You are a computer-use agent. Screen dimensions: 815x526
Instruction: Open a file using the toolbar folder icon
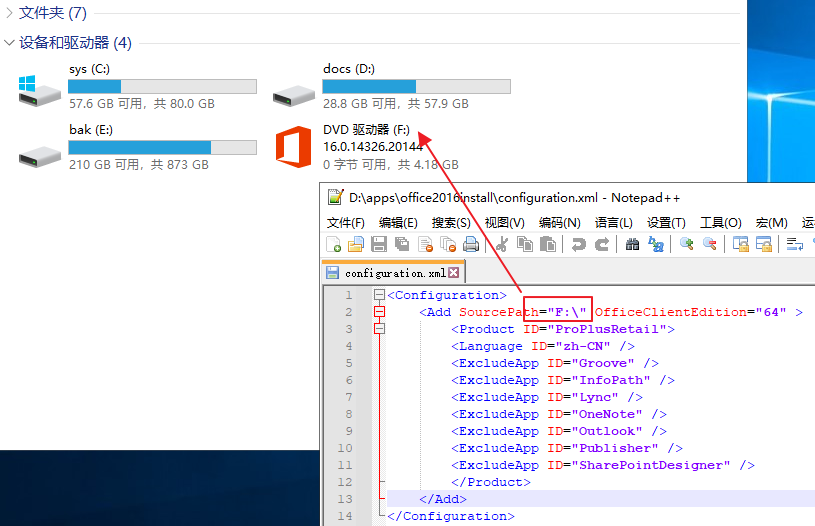pos(356,244)
